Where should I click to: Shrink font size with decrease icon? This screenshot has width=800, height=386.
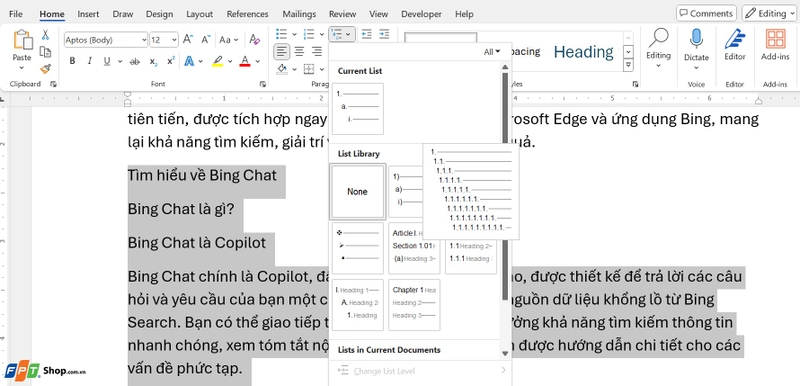pyautogui.click(x=206, y=39)
